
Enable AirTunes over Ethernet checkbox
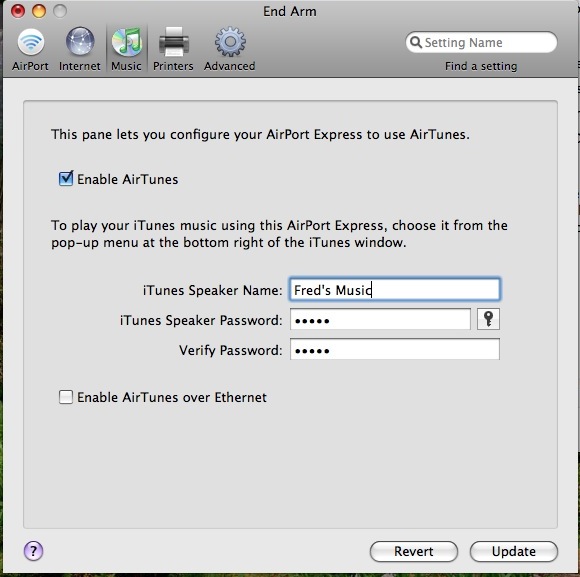click(x=66, y=397)
